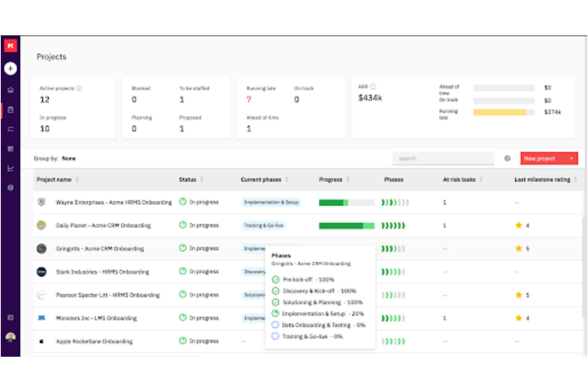Click the phases chevrons for Apple Rocketlane Onboarding
This screenshot has width=588, height=392.
point(393,342)
